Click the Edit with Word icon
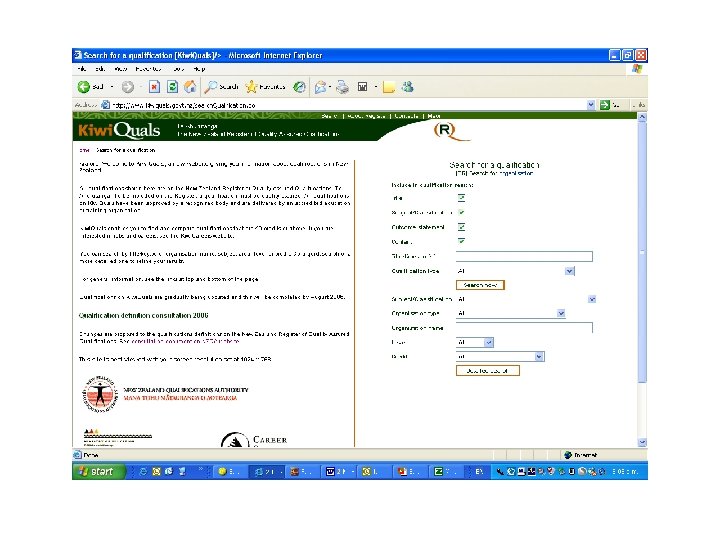 [362, 87]
